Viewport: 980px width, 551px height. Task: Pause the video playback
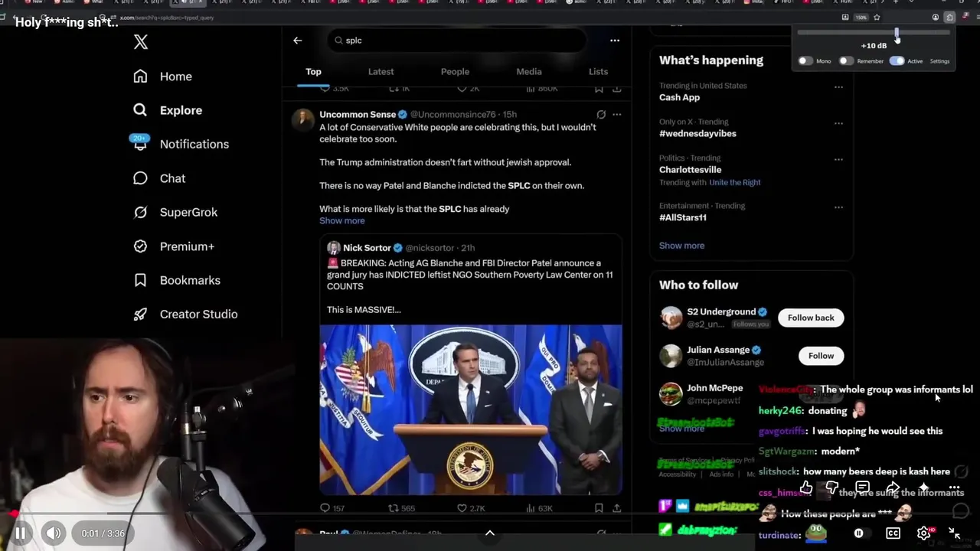(21, 533)
